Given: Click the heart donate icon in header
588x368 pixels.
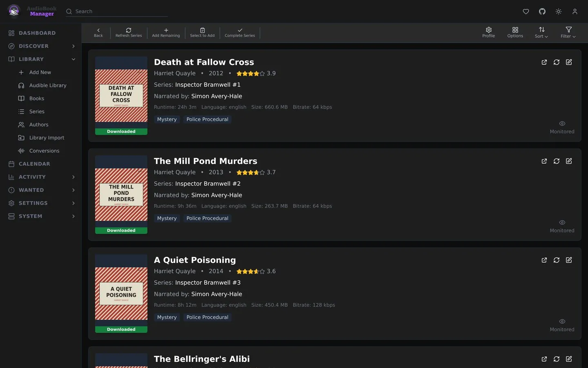Looking at the screenshot, I should pyautogui.click(x=526, y=11).
